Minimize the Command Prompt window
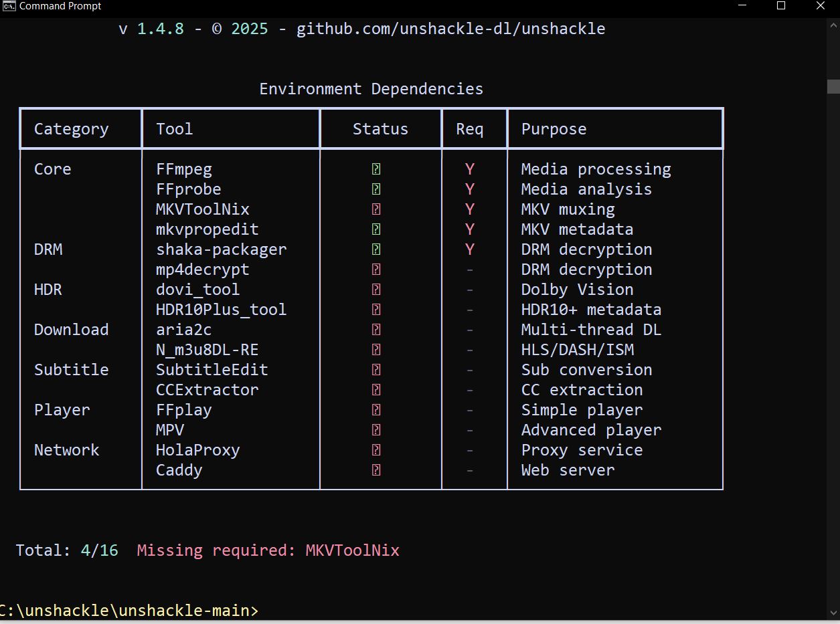The height and width of the screenshot is (624, 840). 742,6
